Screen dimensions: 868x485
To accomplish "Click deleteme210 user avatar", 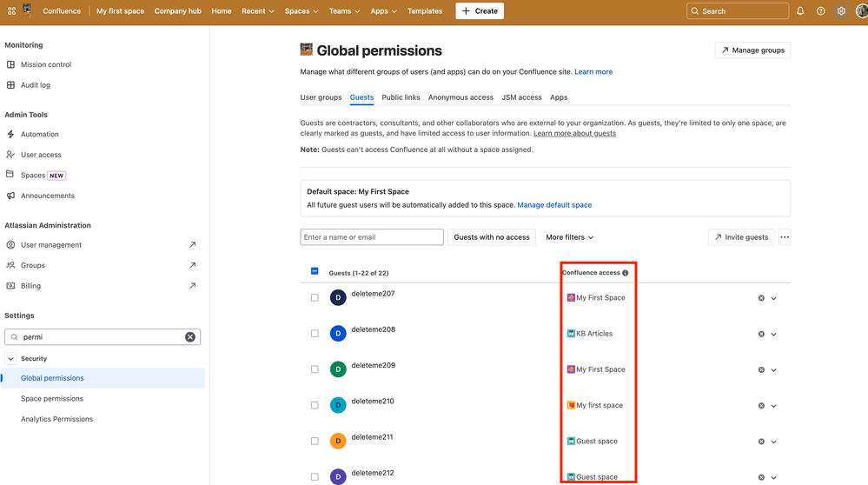I will click(338, 405).
